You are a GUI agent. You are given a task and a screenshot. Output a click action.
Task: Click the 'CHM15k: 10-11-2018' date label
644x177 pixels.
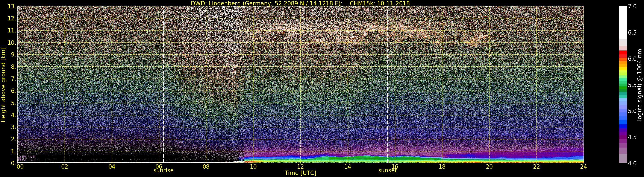pyautogui.click(x=380, y=3)
